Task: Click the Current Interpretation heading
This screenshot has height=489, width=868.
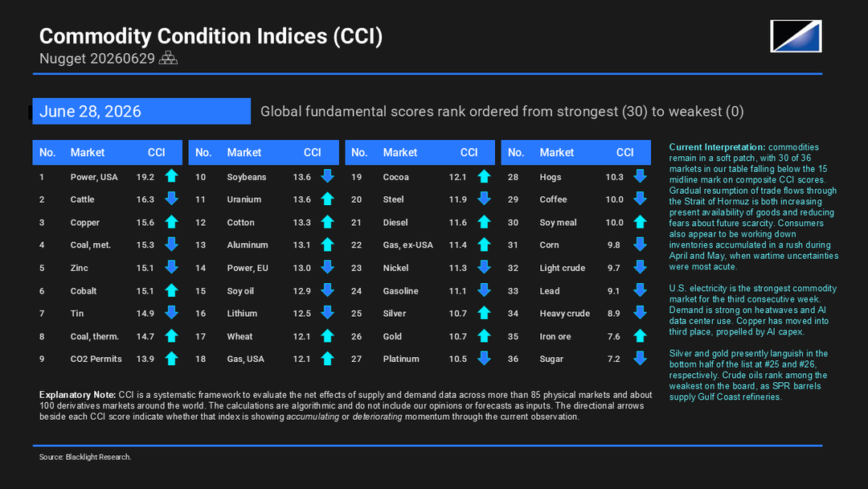Action: (x=718, y=147)
